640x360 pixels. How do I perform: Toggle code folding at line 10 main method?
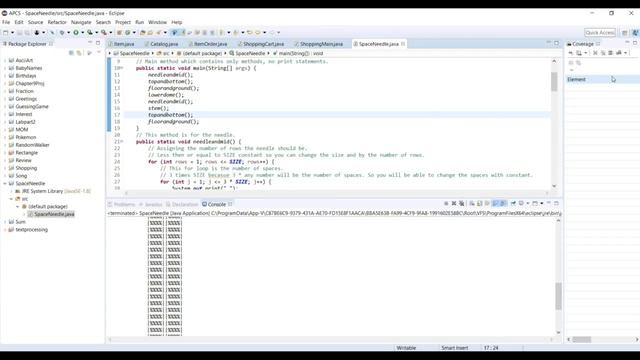[x=122, y=68]
